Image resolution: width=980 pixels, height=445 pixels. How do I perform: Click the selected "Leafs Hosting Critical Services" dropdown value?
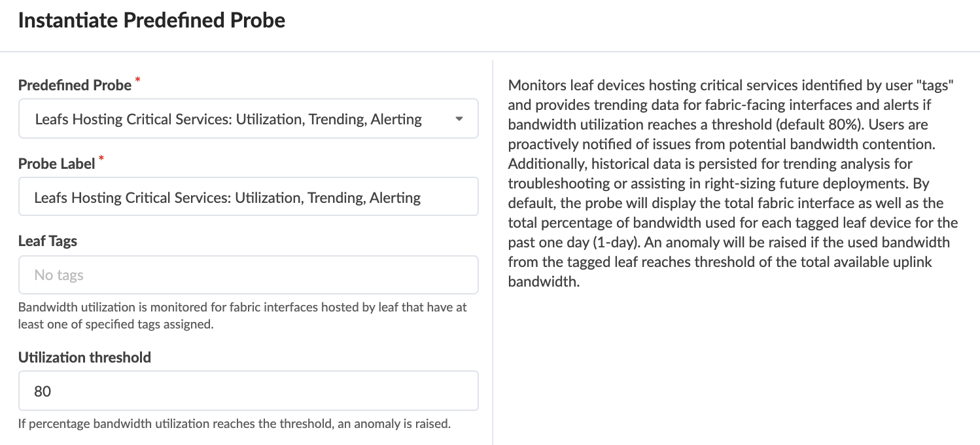(228, 119)
